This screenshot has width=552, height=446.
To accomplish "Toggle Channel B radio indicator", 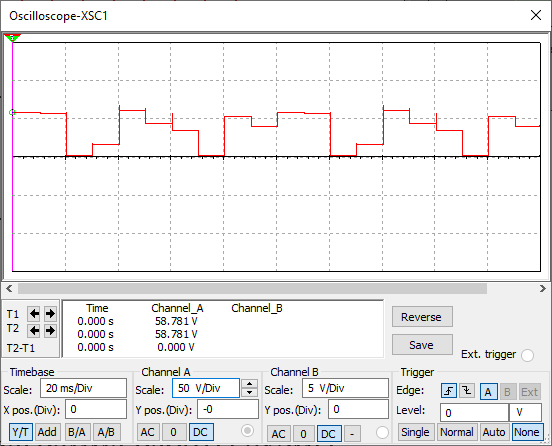I will 382,432.
